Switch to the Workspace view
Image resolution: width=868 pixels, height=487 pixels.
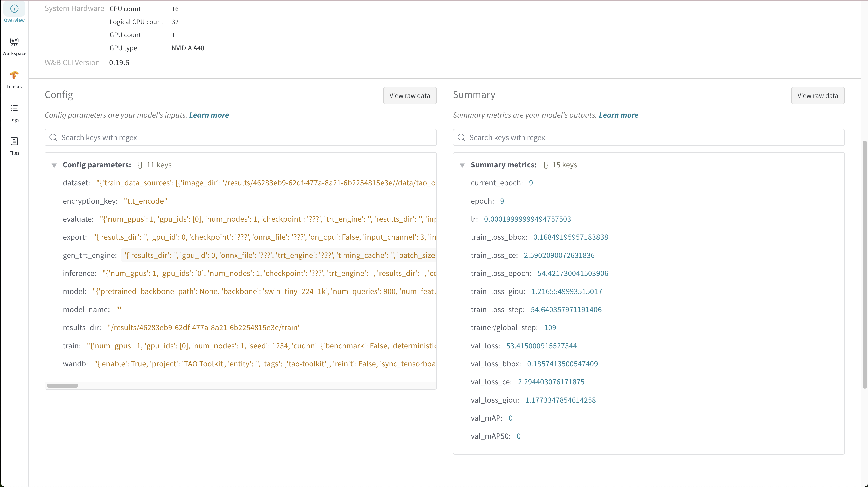point(14,46)
